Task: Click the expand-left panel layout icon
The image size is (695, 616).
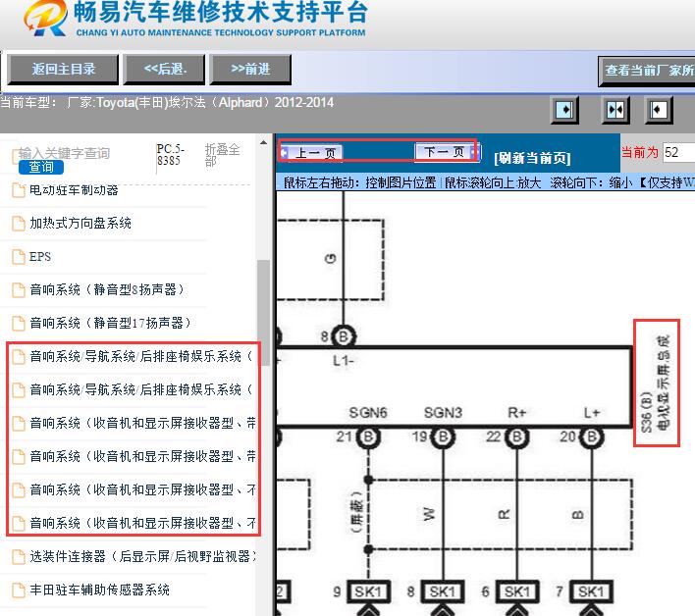Action: coord(659,110)
